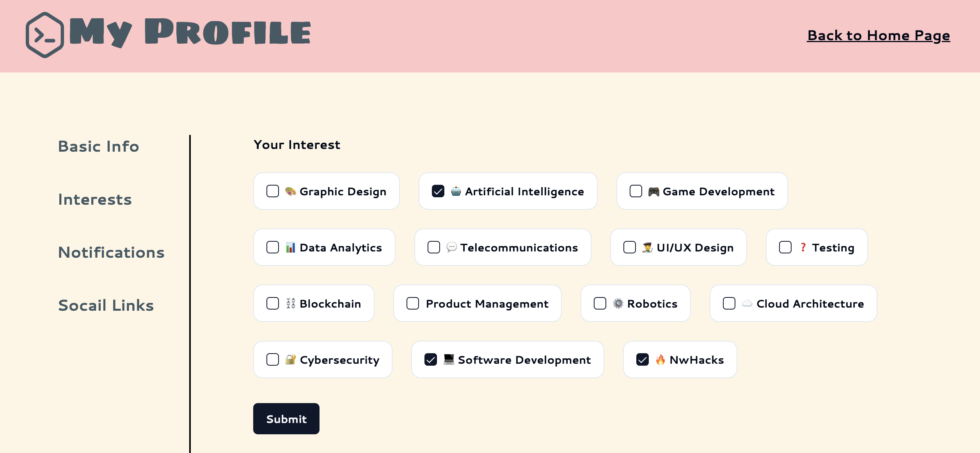Click the lock icon beside Cybersecurity
The image size is (980, 453).
290,359
